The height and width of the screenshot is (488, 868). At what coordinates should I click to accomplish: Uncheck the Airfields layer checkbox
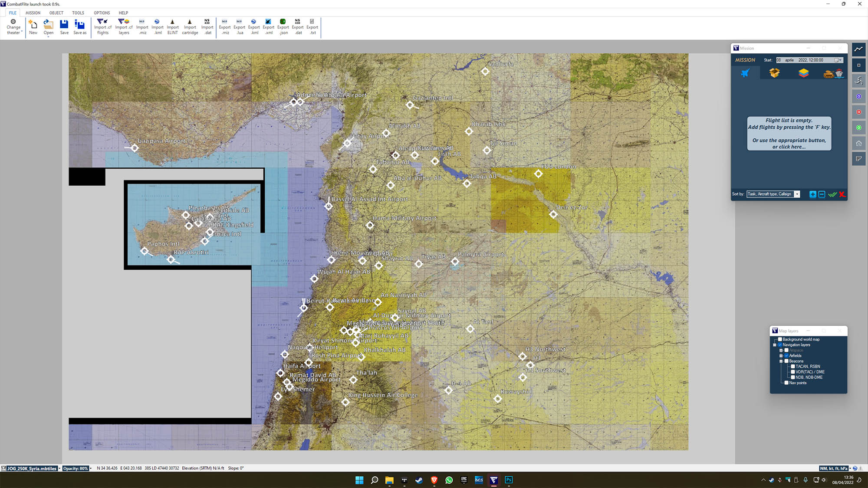(x=786, y=356)
